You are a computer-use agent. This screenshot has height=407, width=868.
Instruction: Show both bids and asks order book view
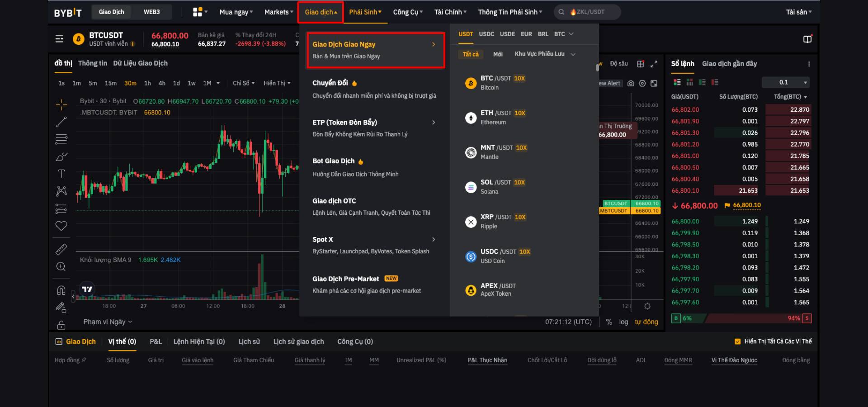(x=677, y=82)
